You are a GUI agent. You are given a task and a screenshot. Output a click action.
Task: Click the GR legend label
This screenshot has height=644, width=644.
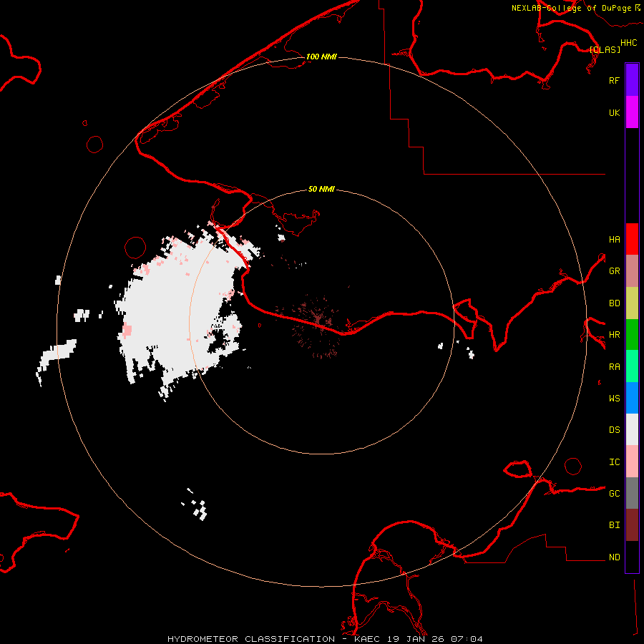pyautogui.click(x=614, y=271)
